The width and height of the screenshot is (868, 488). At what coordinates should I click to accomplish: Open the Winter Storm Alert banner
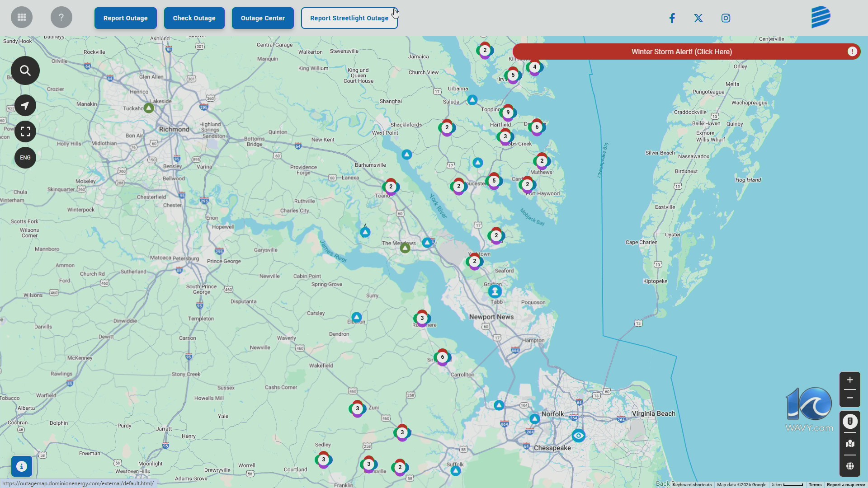(x=686, y=52)
